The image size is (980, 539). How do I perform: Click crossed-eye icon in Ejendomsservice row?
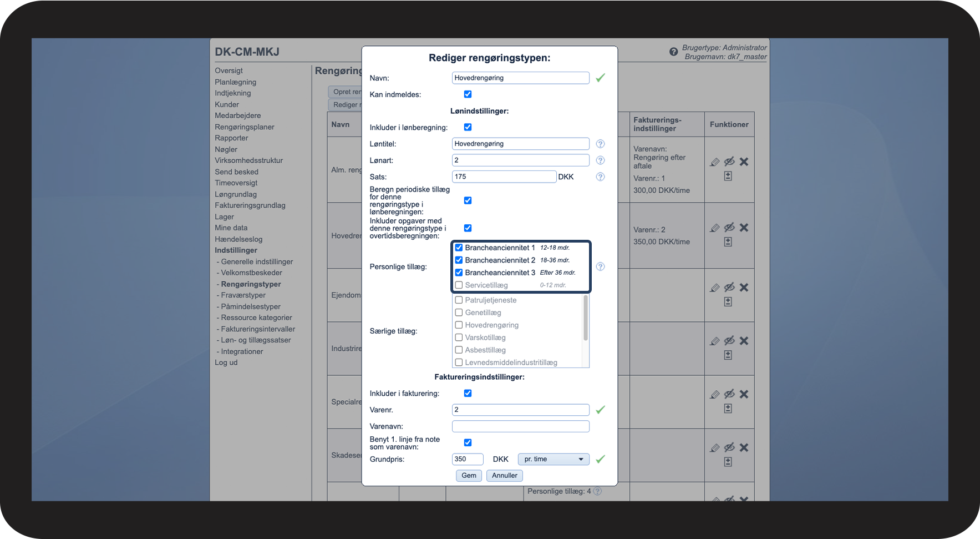[x=729, y=288]
